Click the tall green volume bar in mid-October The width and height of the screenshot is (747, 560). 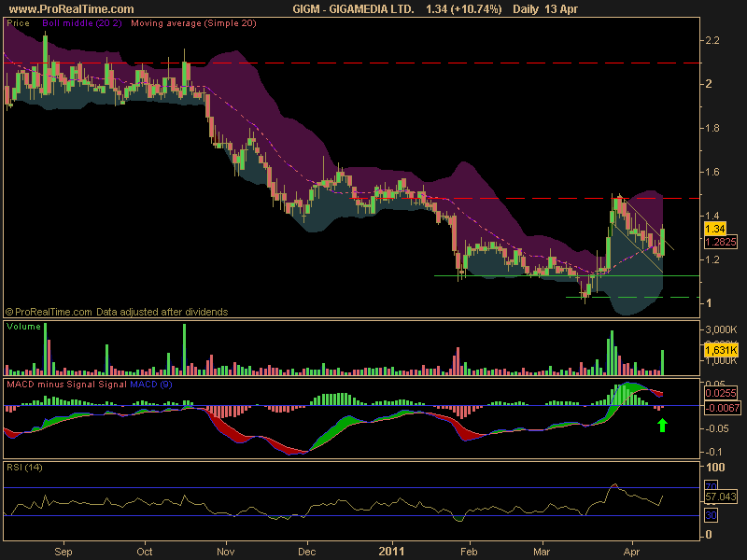tap(184, 349)
